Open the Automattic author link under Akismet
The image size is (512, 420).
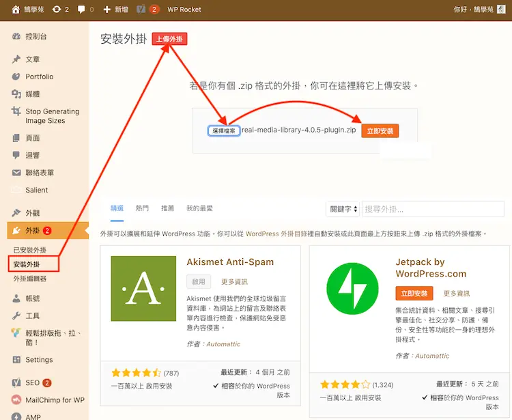point(223,344)
